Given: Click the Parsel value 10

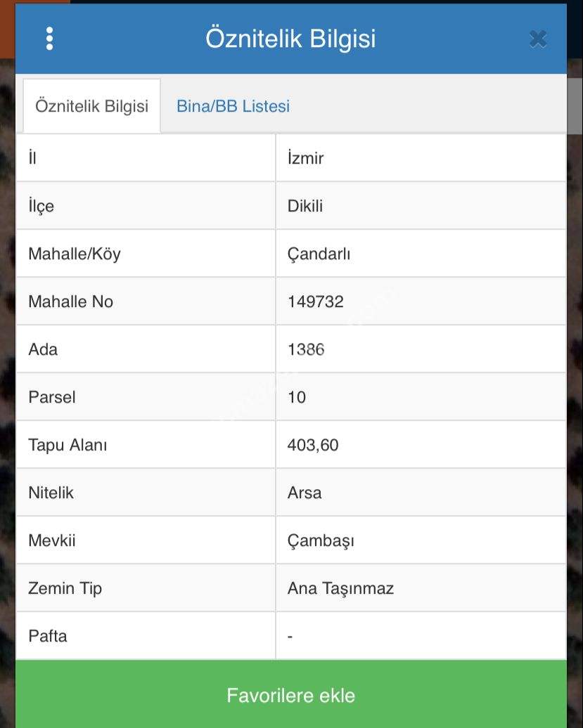Looking at the screenshot, I should [297, 397].
